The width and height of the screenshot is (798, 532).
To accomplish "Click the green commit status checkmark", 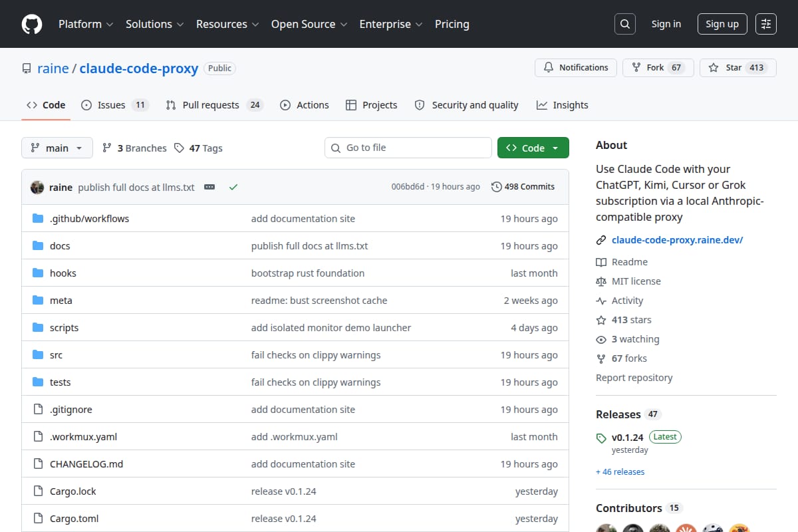I will (233, 187).
